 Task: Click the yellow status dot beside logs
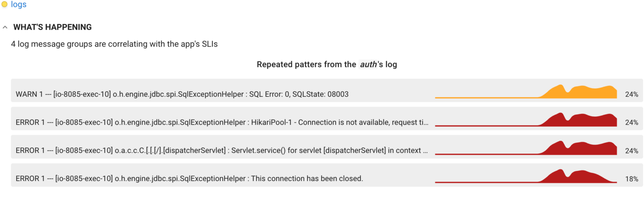click(5, 5)
